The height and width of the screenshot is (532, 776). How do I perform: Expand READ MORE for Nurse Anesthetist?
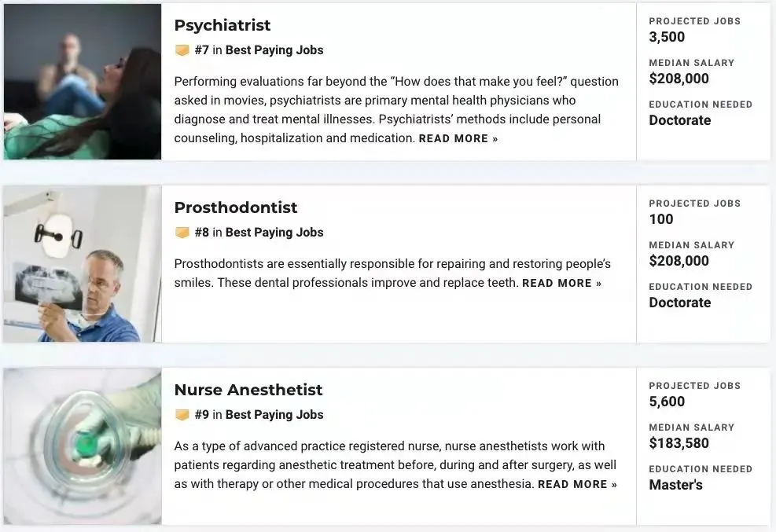577,484
